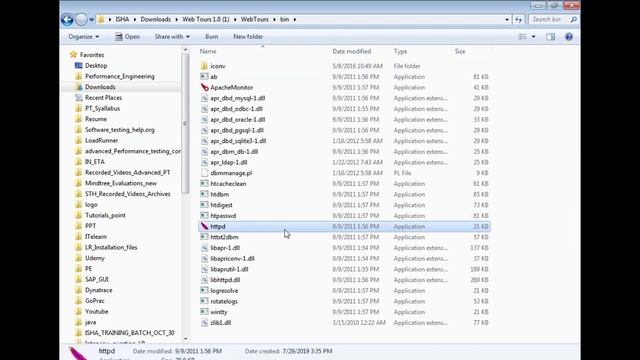The height and width of the screenshot is (360, 640).
Task: Click navigation pane scroll down arrow
Action: (185, 339)
